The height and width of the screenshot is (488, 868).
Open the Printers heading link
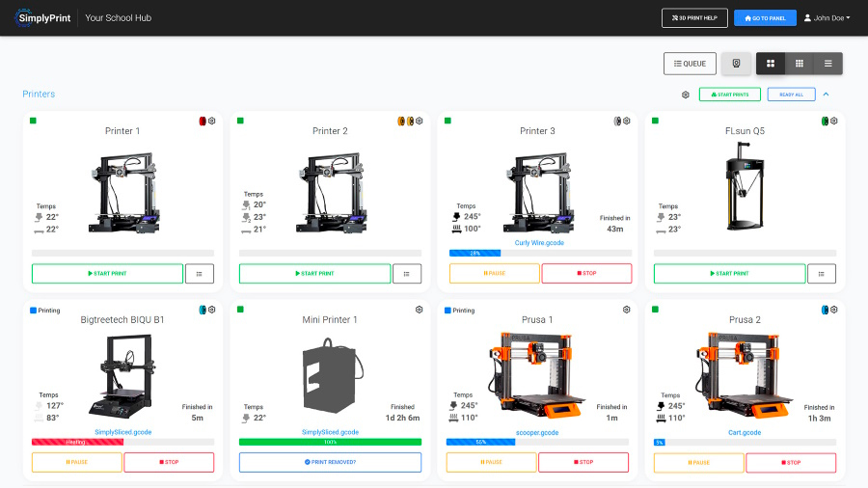39,95
